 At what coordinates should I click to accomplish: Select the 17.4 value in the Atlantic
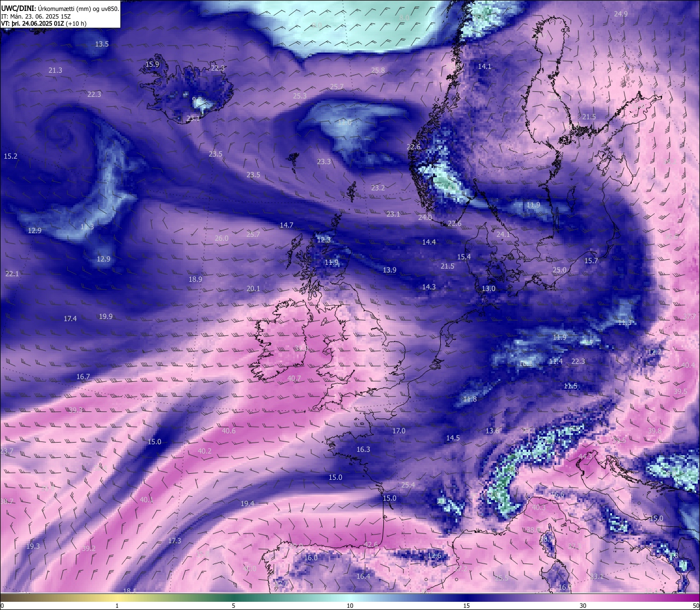[x=70, y=319]
